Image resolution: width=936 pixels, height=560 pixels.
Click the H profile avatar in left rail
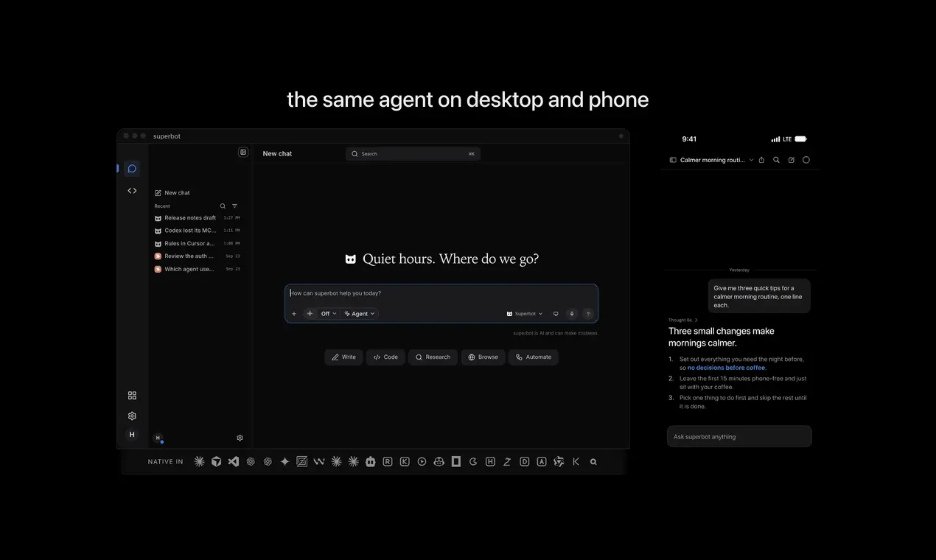(132, 435)
